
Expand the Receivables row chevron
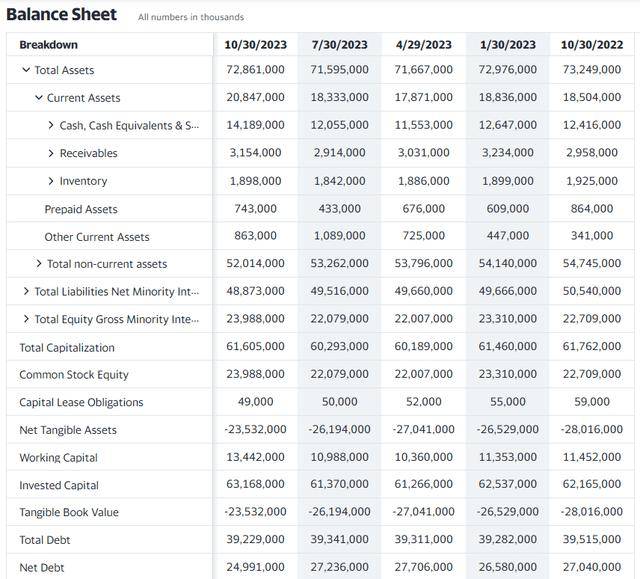tap(51, 153)
